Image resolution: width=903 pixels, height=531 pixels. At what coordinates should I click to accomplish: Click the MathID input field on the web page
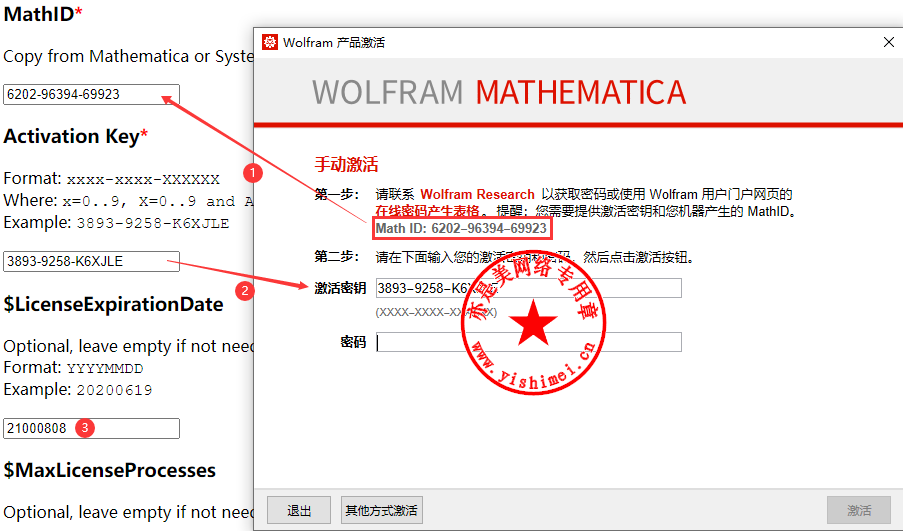pos(91,94)
